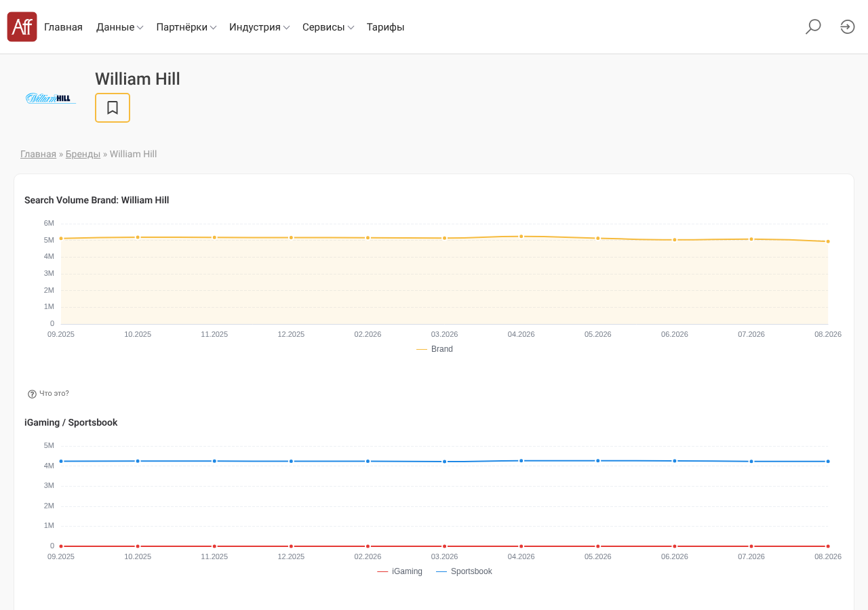Click the 'iGaming / Sportsbook' chart title
The height and width of the screenshot is (610, 868).
[x=71, y=422]
